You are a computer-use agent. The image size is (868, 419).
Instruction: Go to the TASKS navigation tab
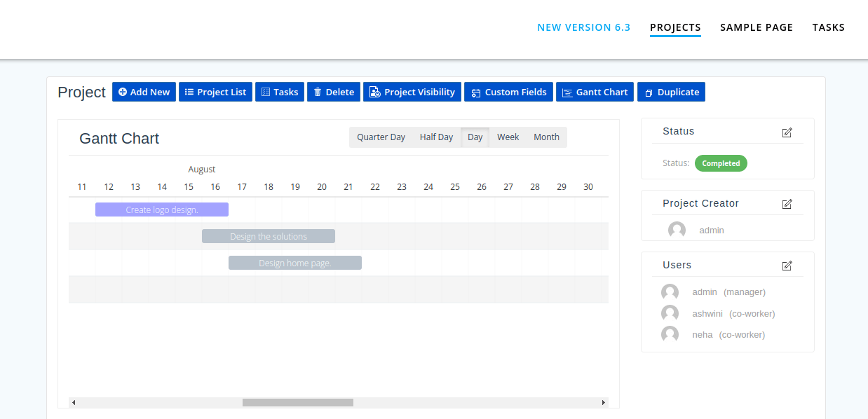pos(829,27)
